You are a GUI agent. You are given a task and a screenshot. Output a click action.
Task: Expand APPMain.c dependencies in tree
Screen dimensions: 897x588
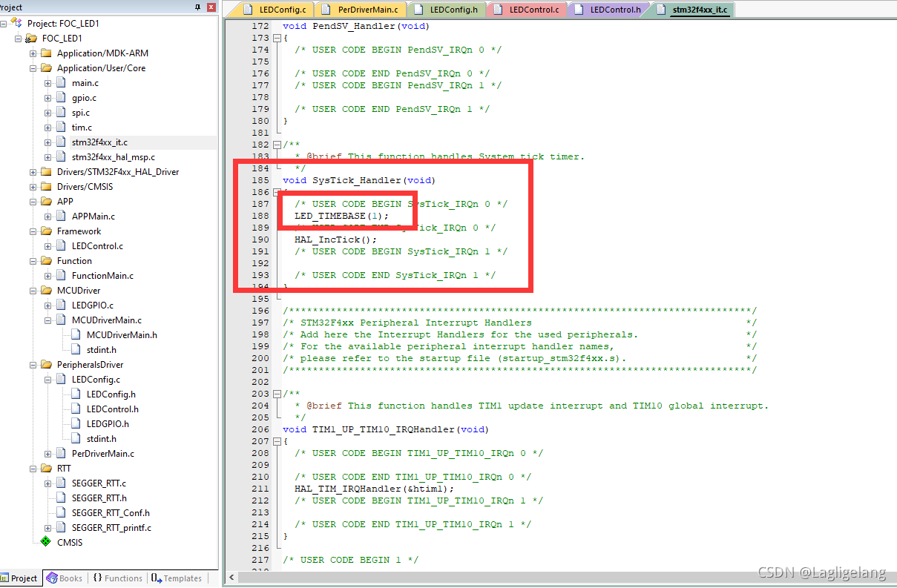point(47,216)
